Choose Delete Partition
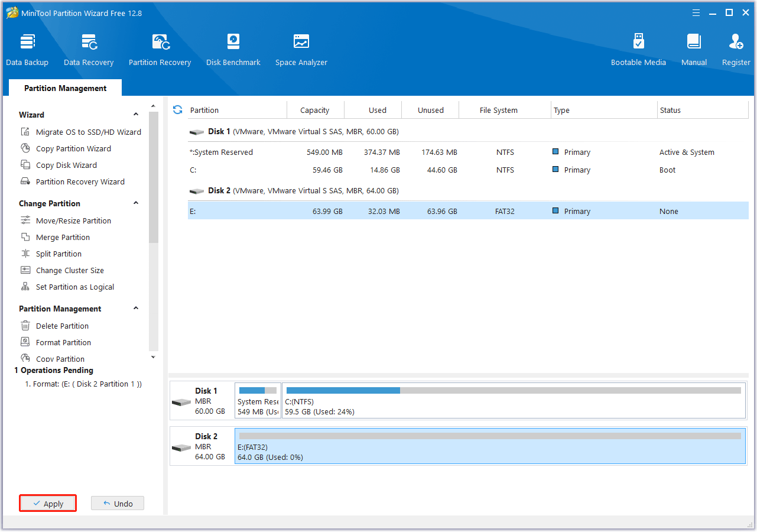This screenshot has height=532, width=757. pos(54,326)
